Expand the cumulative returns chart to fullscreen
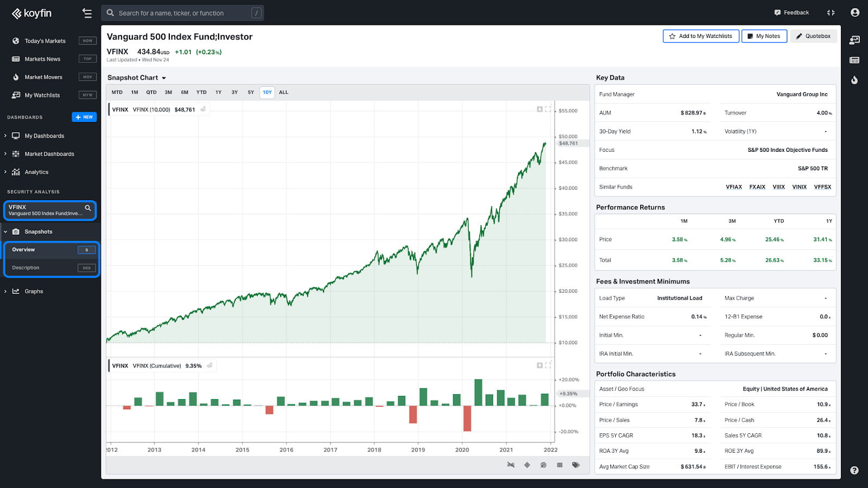The image size is (868, 488). point(548,365)
